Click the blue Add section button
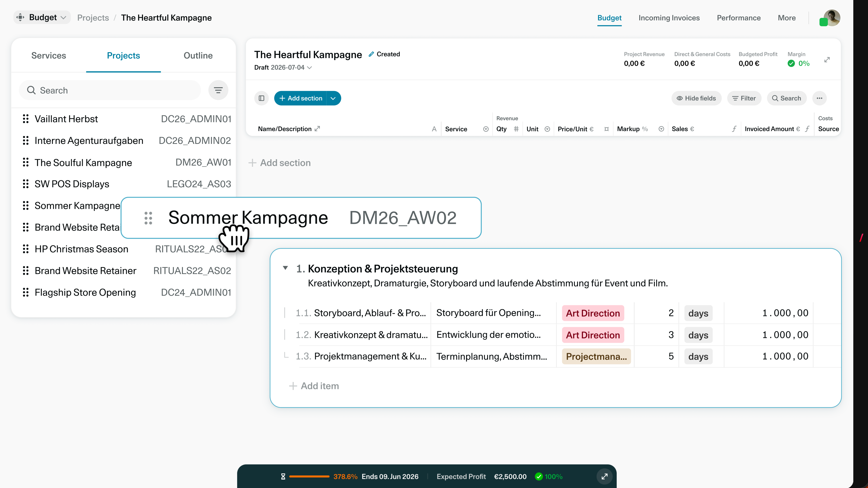 click(301, 98)
